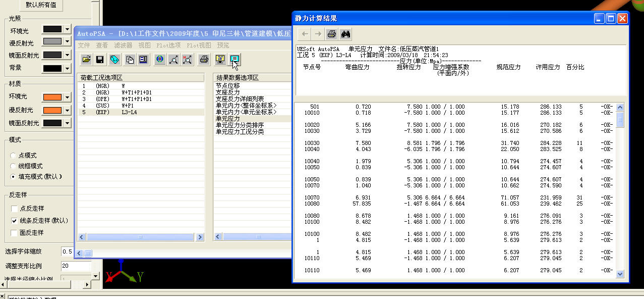
Task: Enable 点反走样 checkbox
Action: [15, 209]
